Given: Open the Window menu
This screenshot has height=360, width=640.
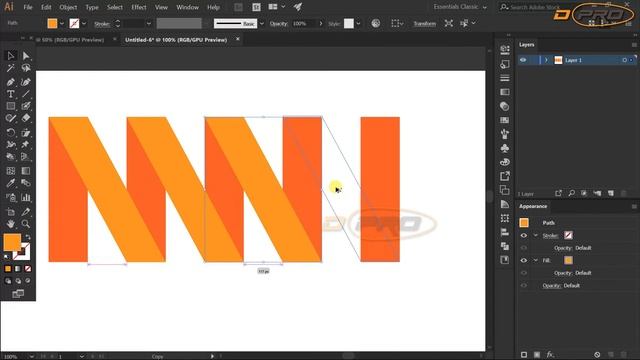Looking at the screenshot, I should tap(187, 7).
